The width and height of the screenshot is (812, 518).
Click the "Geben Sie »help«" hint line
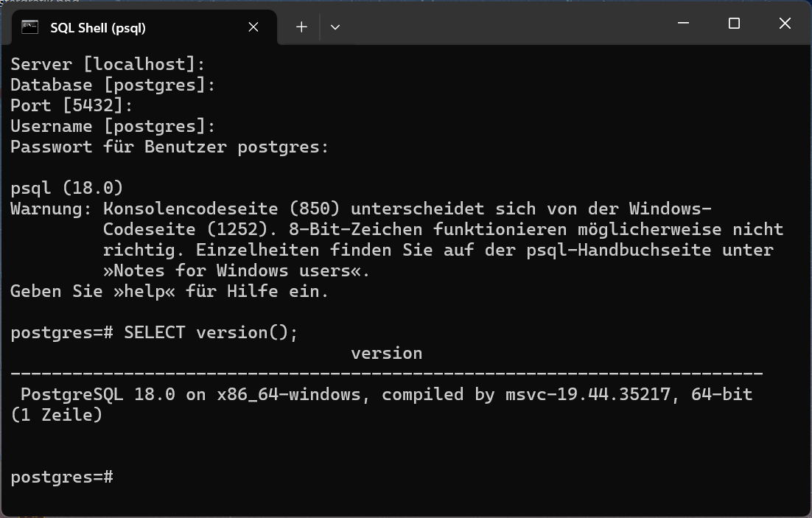click(169, 291)
